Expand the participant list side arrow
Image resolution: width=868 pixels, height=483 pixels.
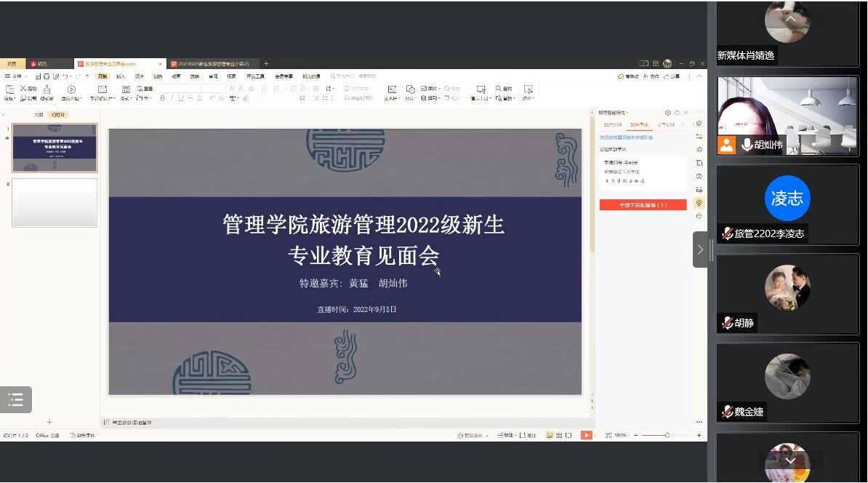[700, 250]
